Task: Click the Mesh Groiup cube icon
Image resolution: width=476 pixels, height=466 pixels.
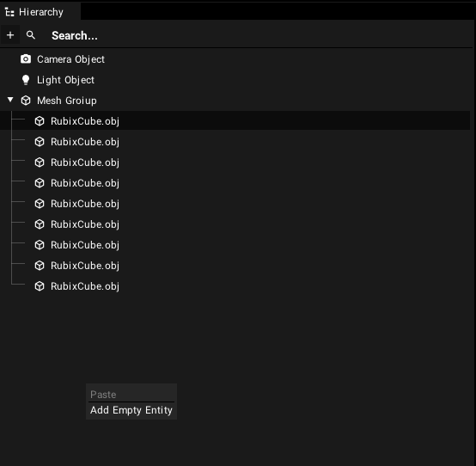Action: click(26, 101)
